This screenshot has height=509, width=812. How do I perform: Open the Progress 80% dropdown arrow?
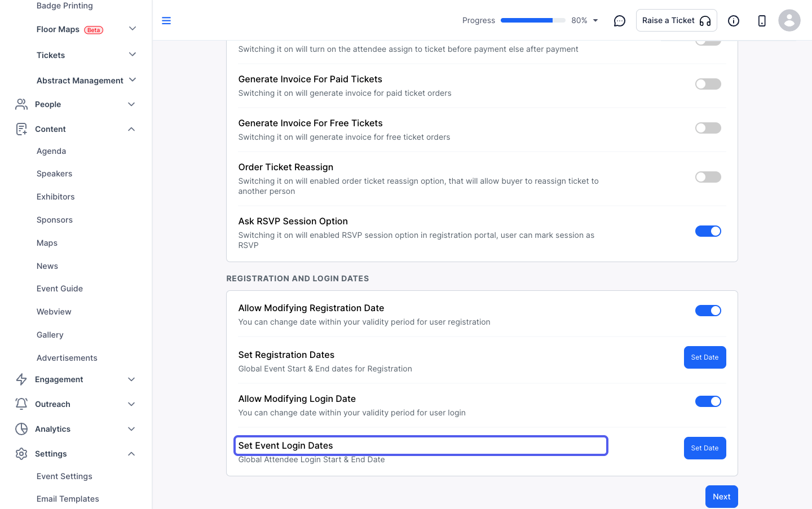click(595, 21)
